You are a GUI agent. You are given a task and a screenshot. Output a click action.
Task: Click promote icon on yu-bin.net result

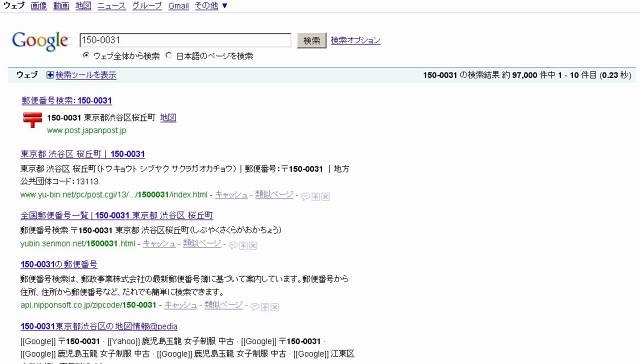[x=316, y=197]
